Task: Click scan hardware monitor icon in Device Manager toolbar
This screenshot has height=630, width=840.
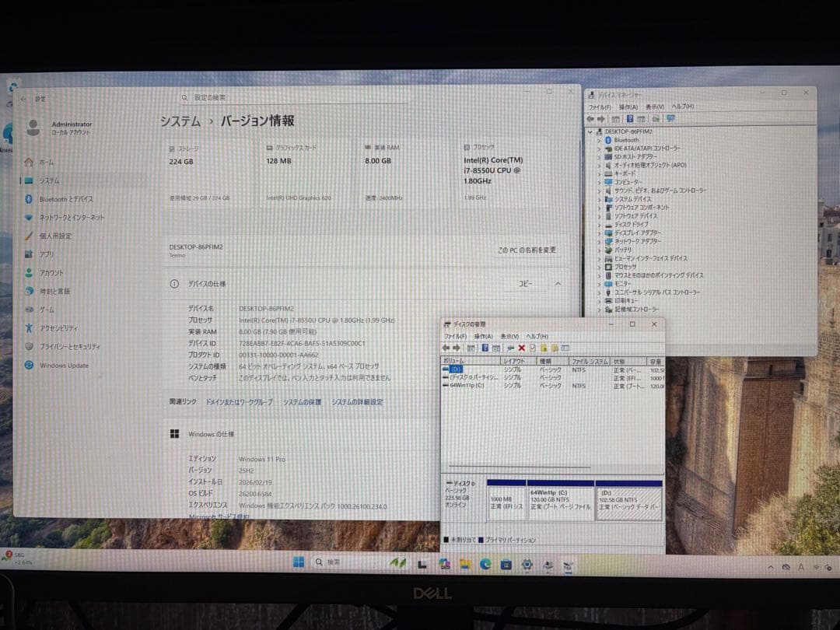Action: pyautogui.click(x=670, y=119)
